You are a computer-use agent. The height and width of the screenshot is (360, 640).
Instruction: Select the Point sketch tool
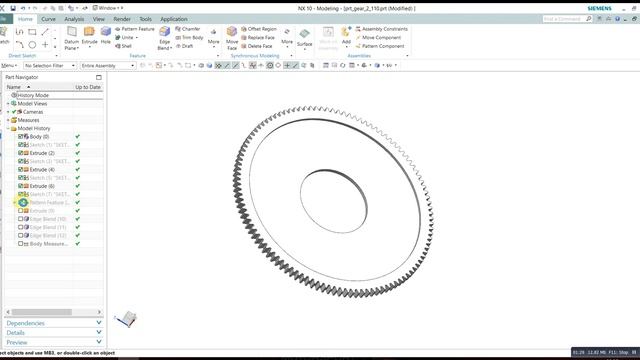click(45, 44)
